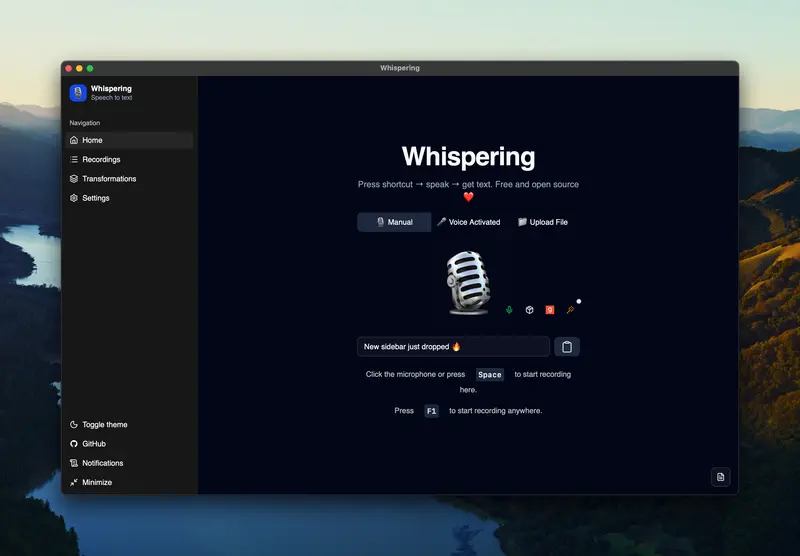Click the transcribed text field
Image resolution: width=800 pixels, height=556 pixels.
(453, 347)
